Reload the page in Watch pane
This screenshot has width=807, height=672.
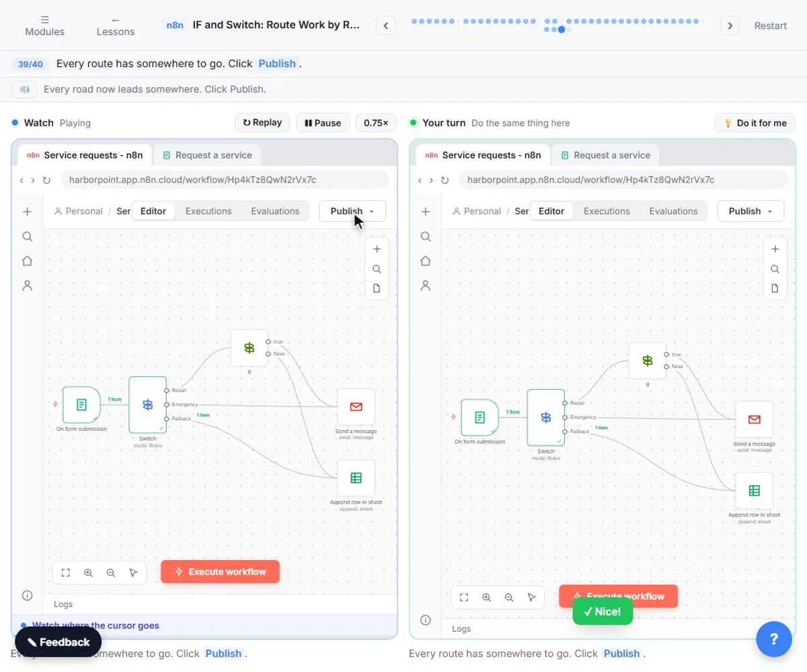46,180
